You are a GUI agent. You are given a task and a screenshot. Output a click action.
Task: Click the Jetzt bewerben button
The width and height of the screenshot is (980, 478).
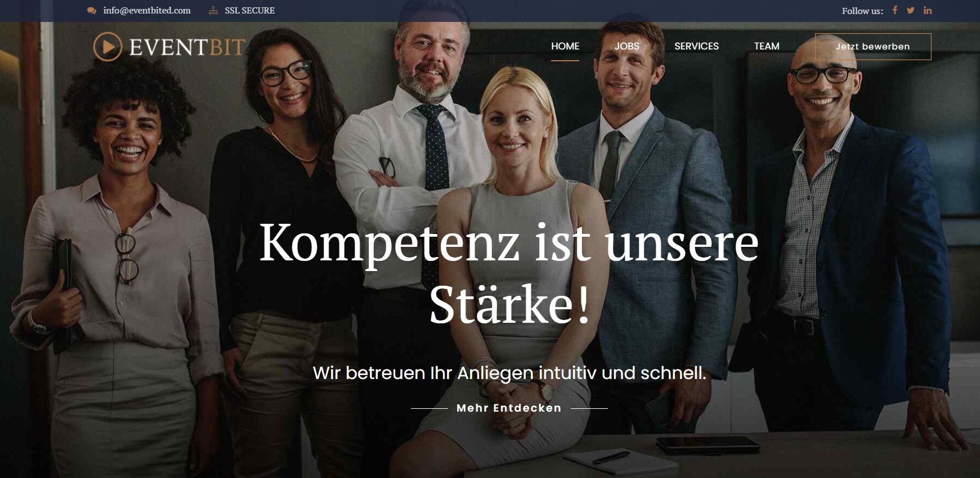tap(873, 47)
